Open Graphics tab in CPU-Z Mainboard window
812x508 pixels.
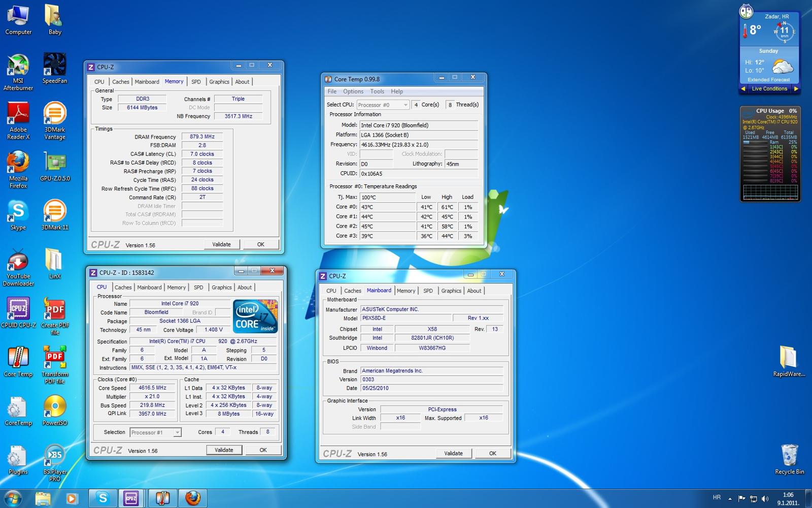[x=451, y=291]
